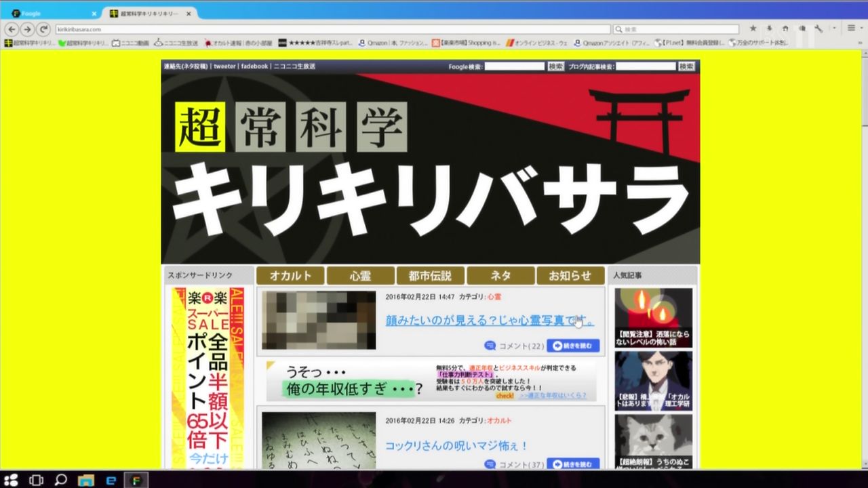Click the pixelated ghost photo thumbnail
The width and height of the screenshot is (868, 488).
319,320
